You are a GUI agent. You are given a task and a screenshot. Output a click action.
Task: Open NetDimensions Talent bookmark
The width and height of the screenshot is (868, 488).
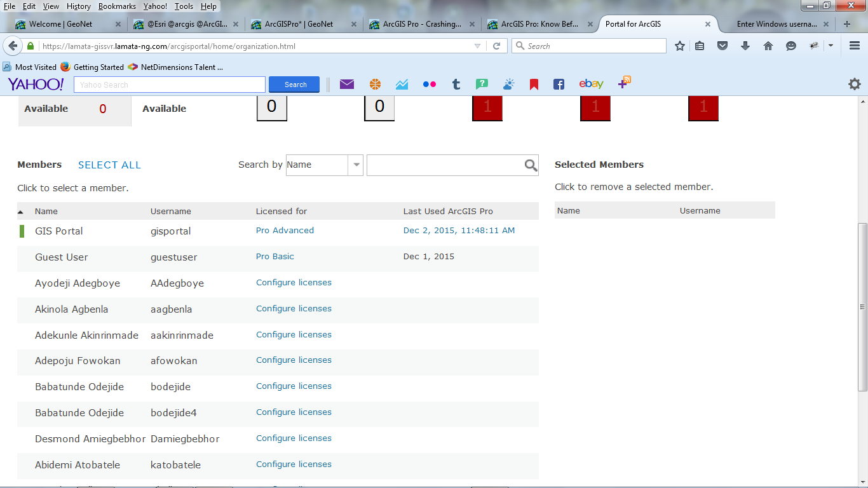(x=176, y=67)
